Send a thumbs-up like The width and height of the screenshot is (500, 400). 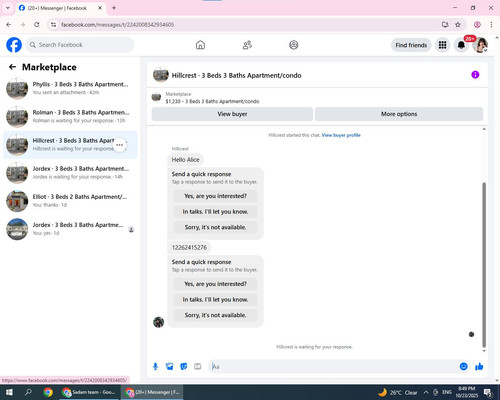(x=479, y=367)
